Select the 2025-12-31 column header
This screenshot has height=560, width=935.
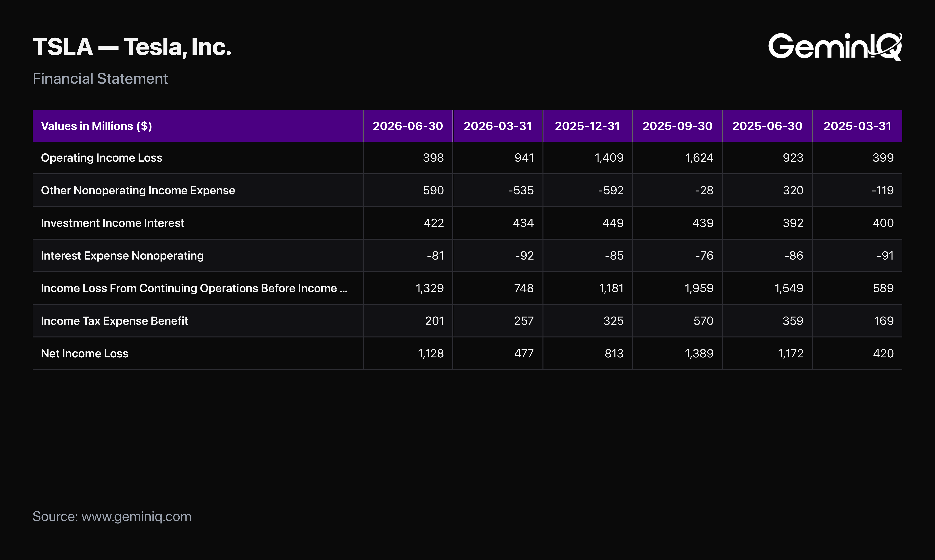(587, 126)
